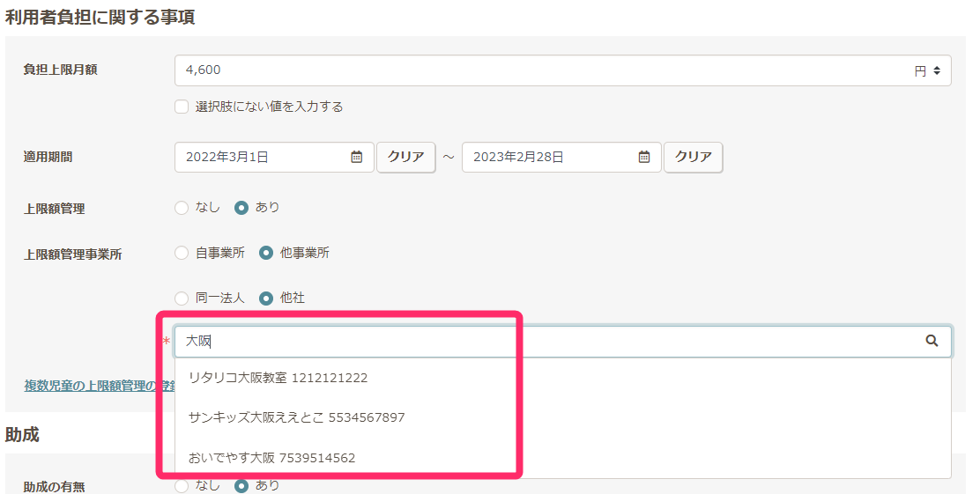Select なし for 上限額管理

click(x=182, y=208)
